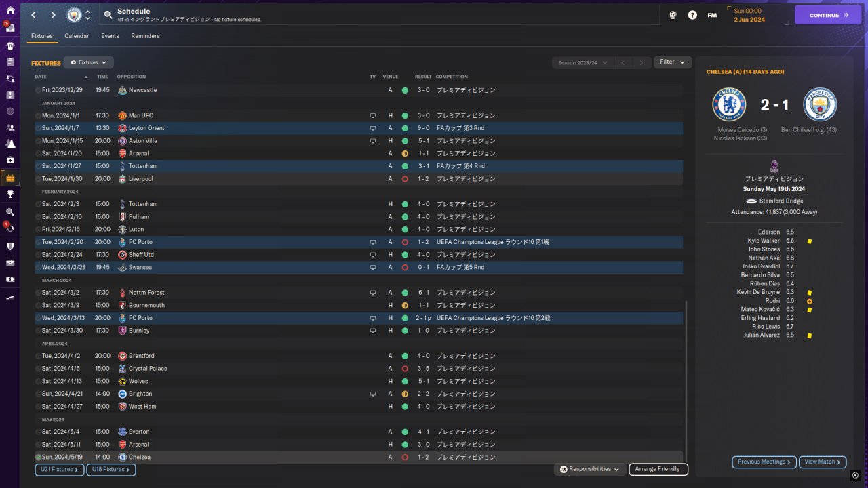This screenshot has width=868, height=488.
Task: Switch to the Events tab
Action: coord(110,36)
